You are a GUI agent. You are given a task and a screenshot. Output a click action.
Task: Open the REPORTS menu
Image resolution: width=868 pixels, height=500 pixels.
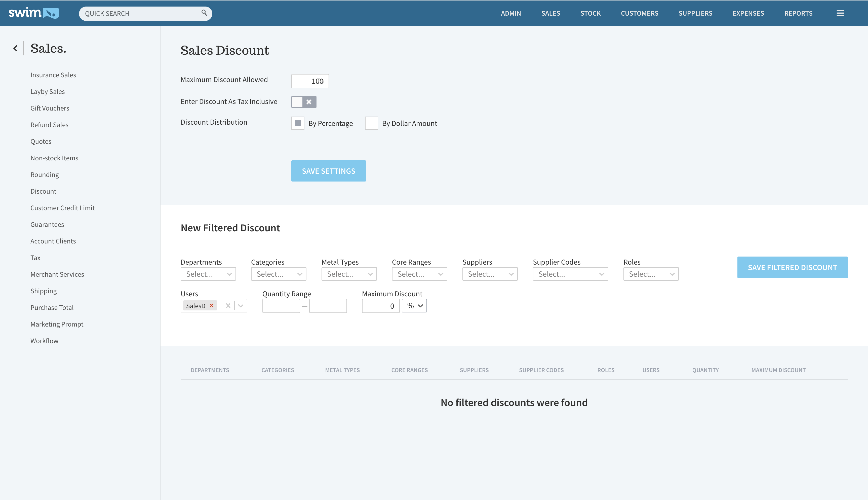tap(798, 13)
